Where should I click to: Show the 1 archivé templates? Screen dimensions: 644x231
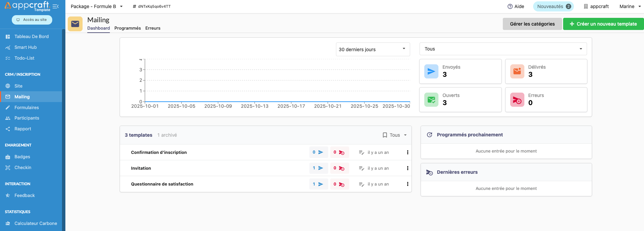point(167,135)
